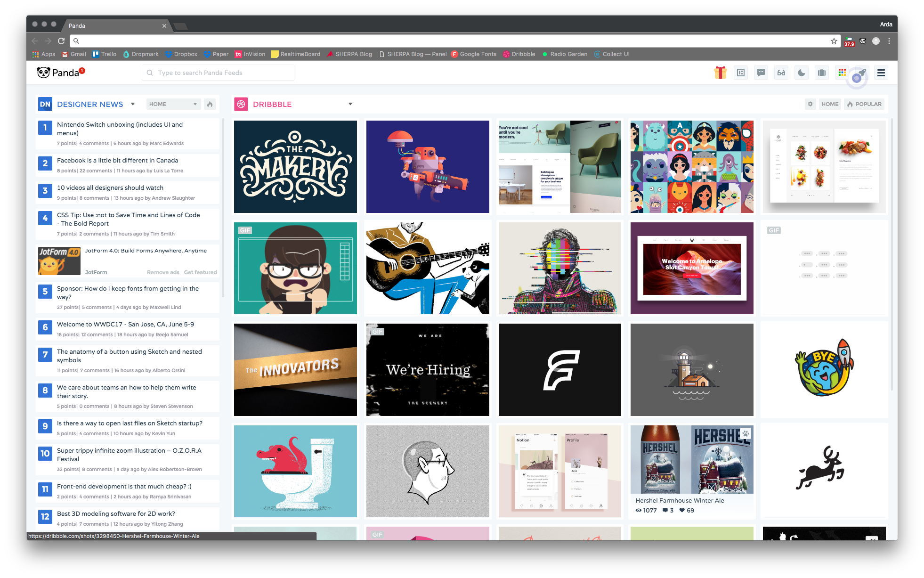
Task: Bookmark this page with the star icon
Action: tap(834, 41)
